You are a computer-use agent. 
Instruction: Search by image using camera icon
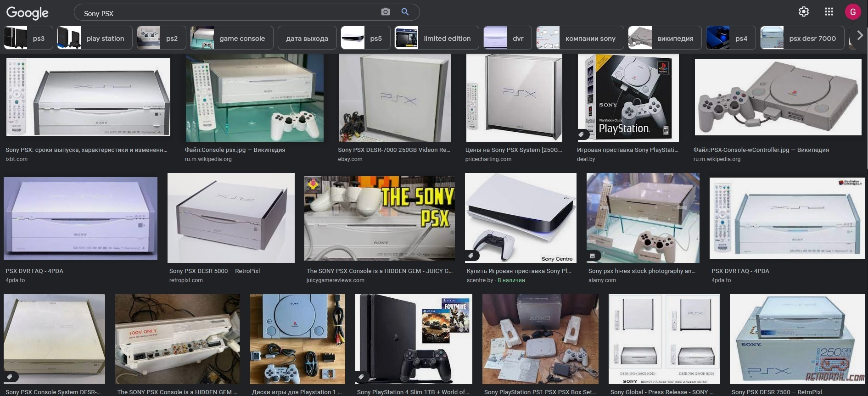click(x=386, y=12)
